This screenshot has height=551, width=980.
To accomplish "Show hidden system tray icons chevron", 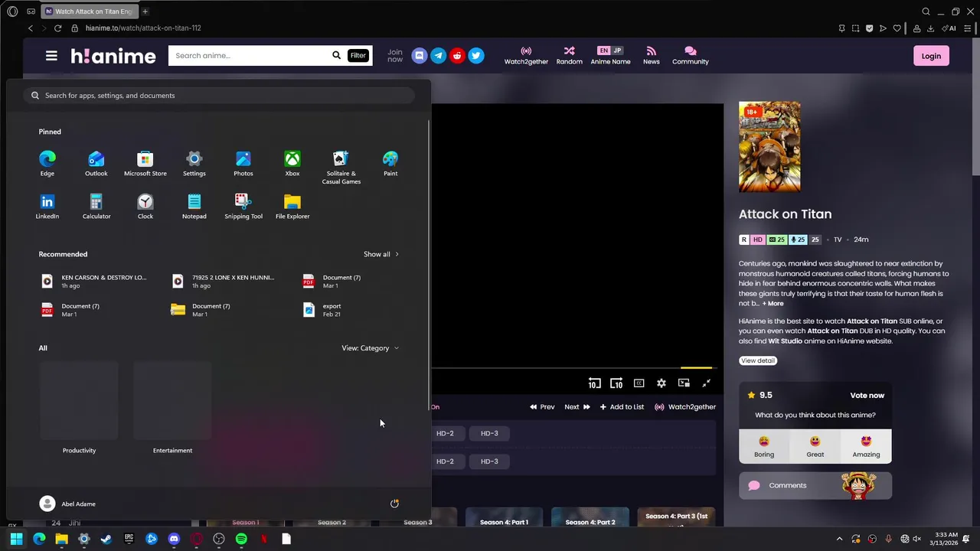I will [839, 539].
